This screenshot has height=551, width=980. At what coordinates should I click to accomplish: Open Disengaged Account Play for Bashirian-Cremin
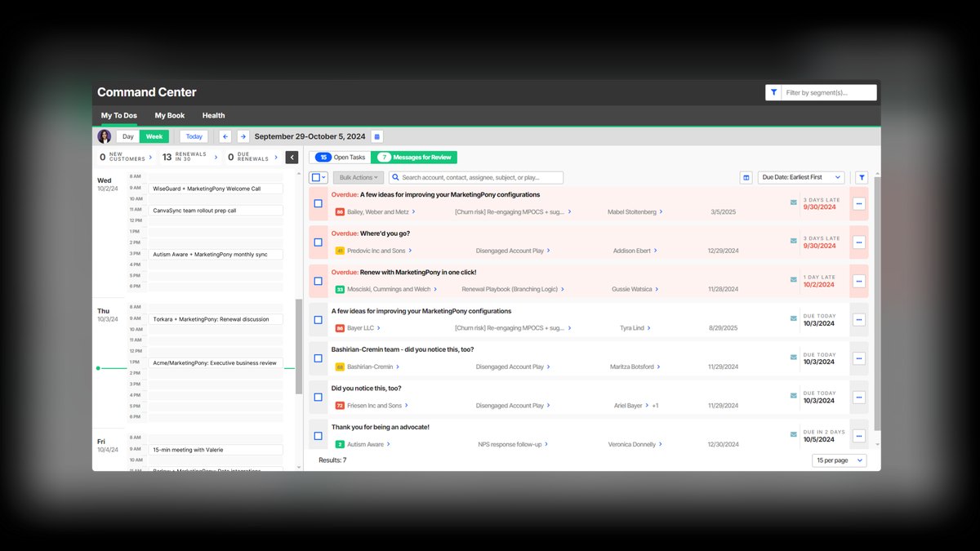510,367
